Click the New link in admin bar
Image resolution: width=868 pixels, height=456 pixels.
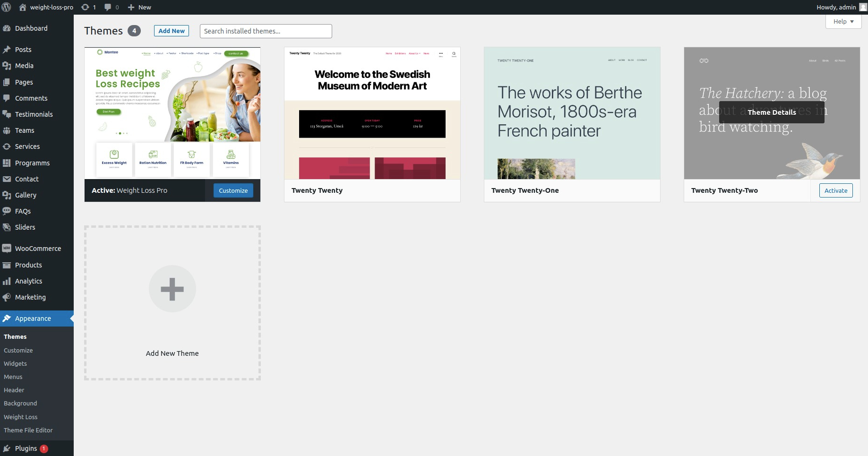[145, 7]
